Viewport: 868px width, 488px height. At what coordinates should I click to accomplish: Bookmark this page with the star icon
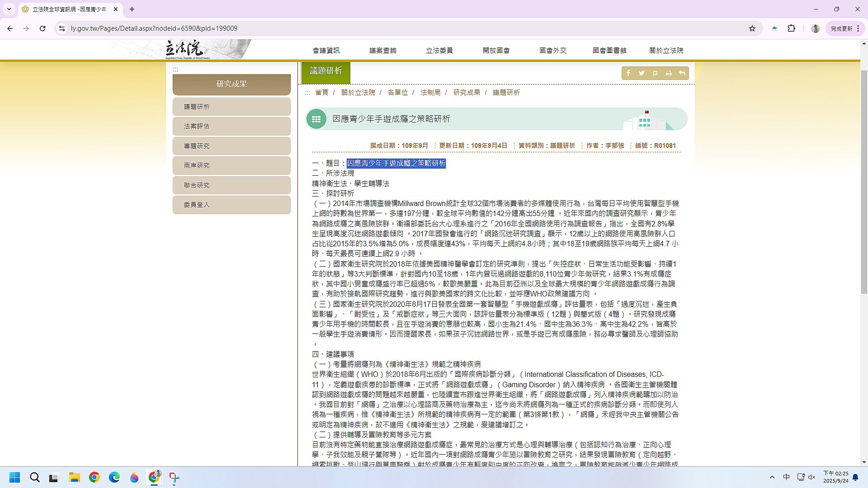coord(752,28)
